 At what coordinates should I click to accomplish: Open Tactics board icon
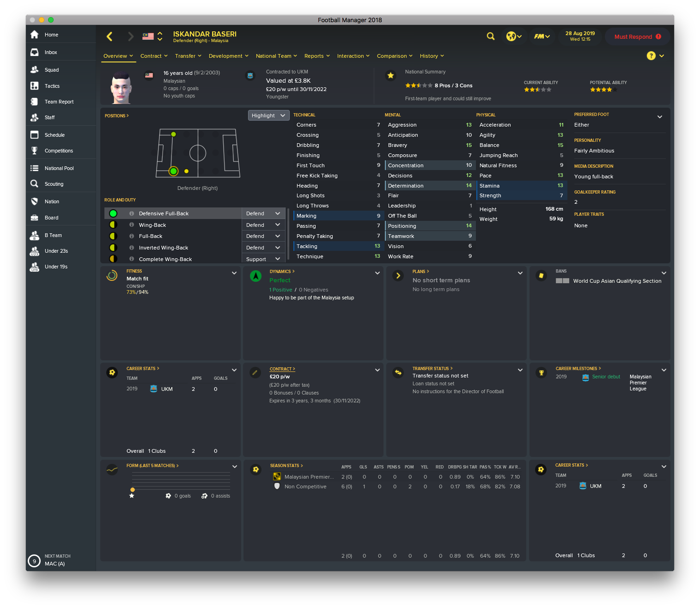tap(34, 86)
